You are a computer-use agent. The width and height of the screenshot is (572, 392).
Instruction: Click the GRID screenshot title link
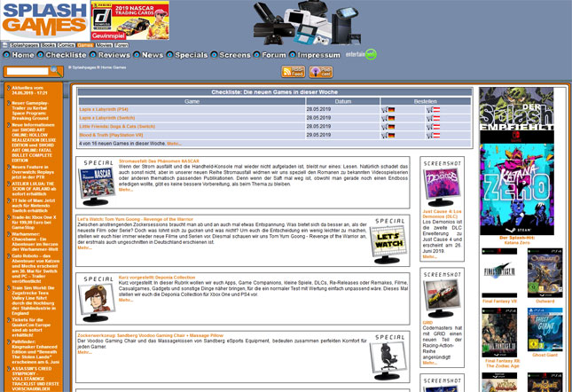click(x=427, y=322)
